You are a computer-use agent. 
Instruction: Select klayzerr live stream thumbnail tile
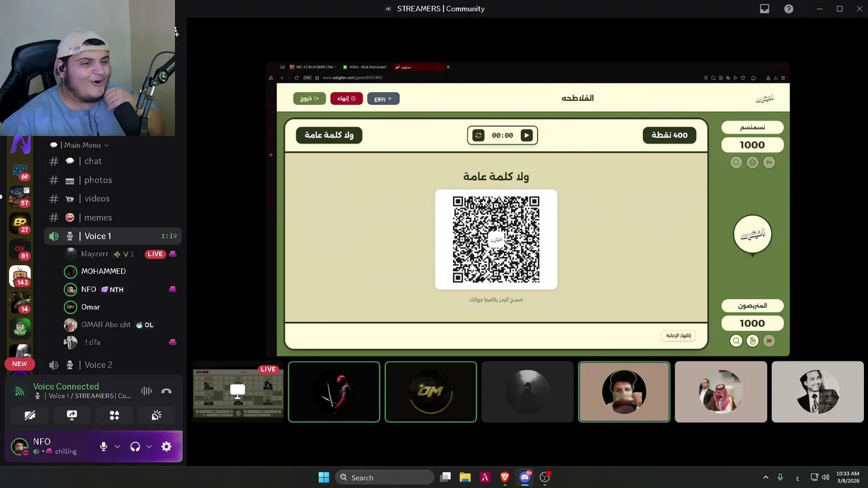(x=238, y=392)
